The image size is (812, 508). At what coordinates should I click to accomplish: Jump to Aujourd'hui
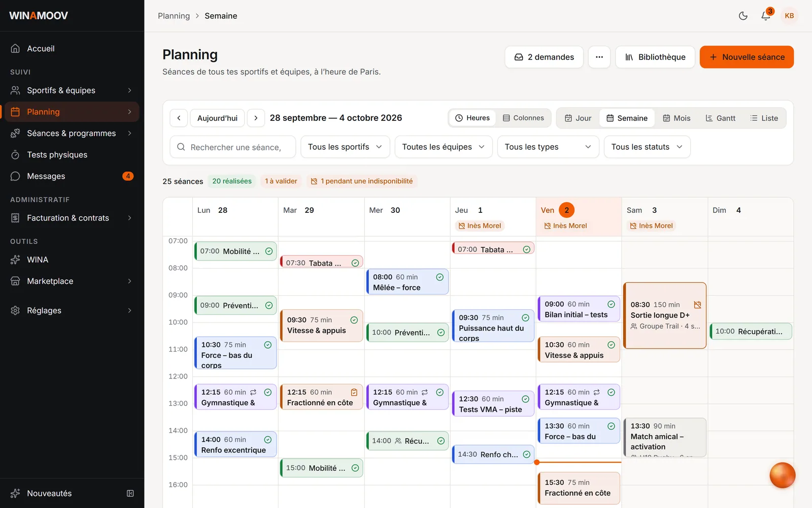pyautogui.click(x=217, y=118)
